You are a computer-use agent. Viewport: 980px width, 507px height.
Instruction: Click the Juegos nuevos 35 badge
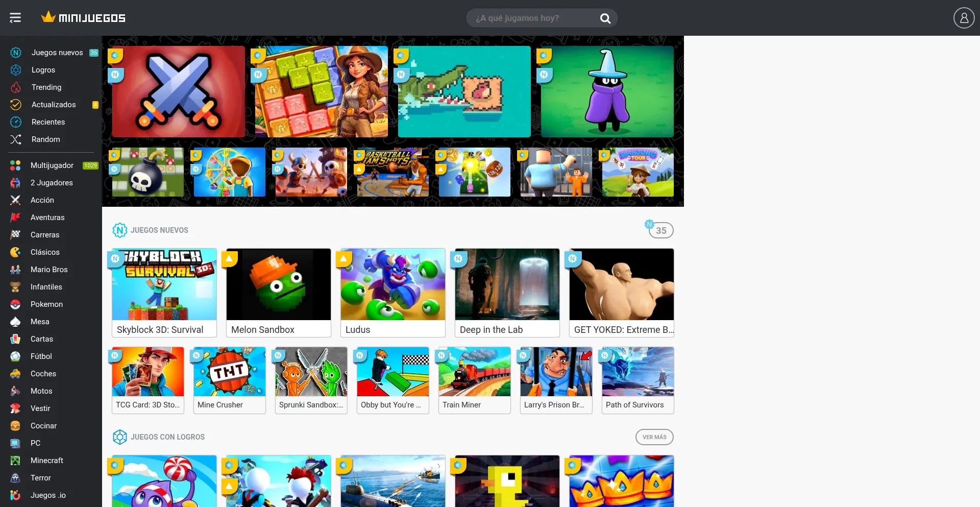point(94,53)
